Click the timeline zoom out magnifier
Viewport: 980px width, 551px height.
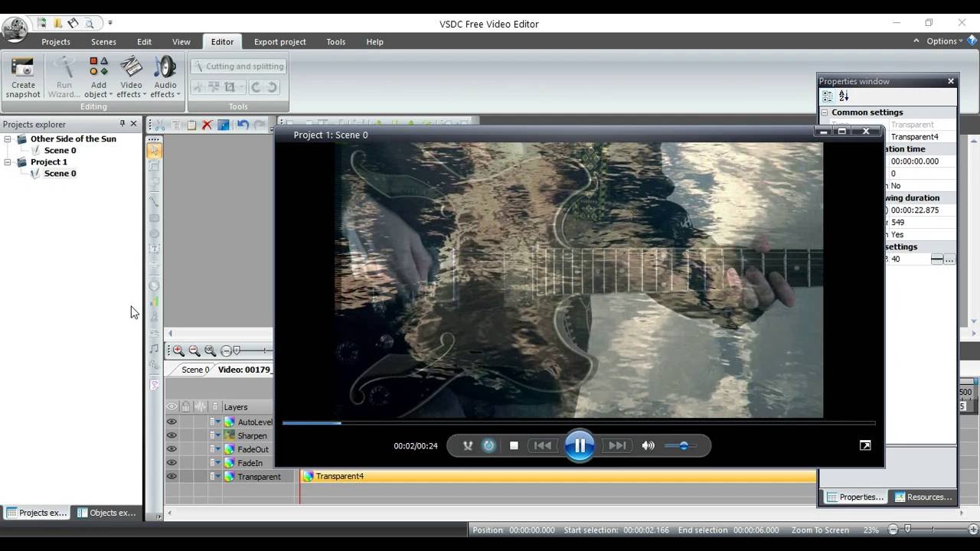point(194,350)
